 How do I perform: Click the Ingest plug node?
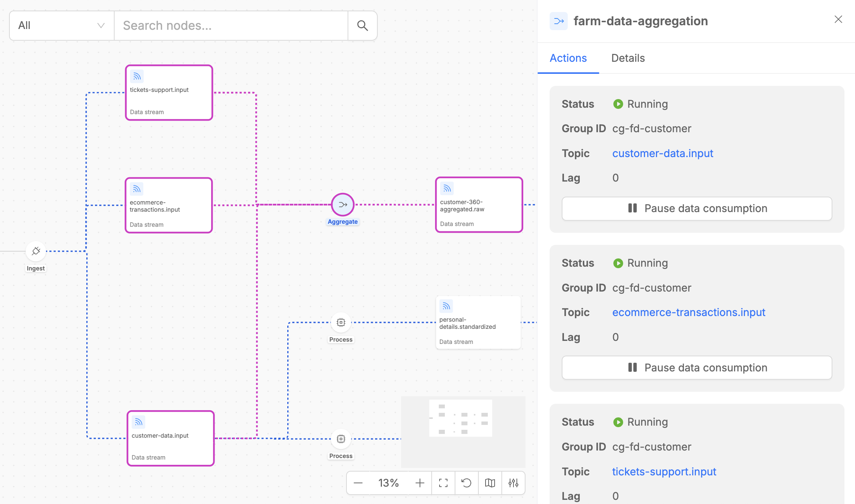[36, 251]
